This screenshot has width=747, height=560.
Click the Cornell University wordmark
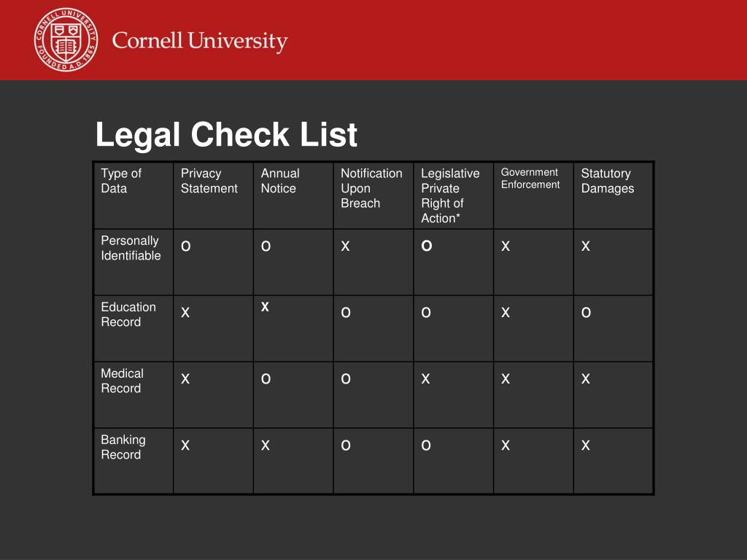pos(200,42)
